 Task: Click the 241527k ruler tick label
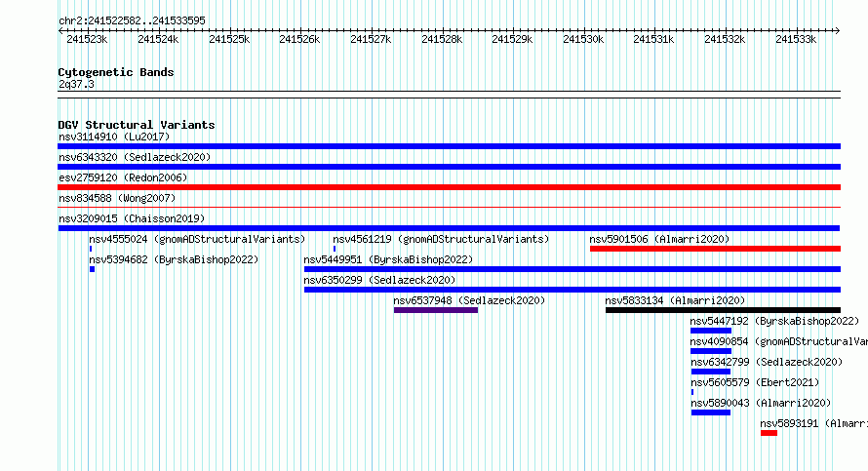point(371,39)
